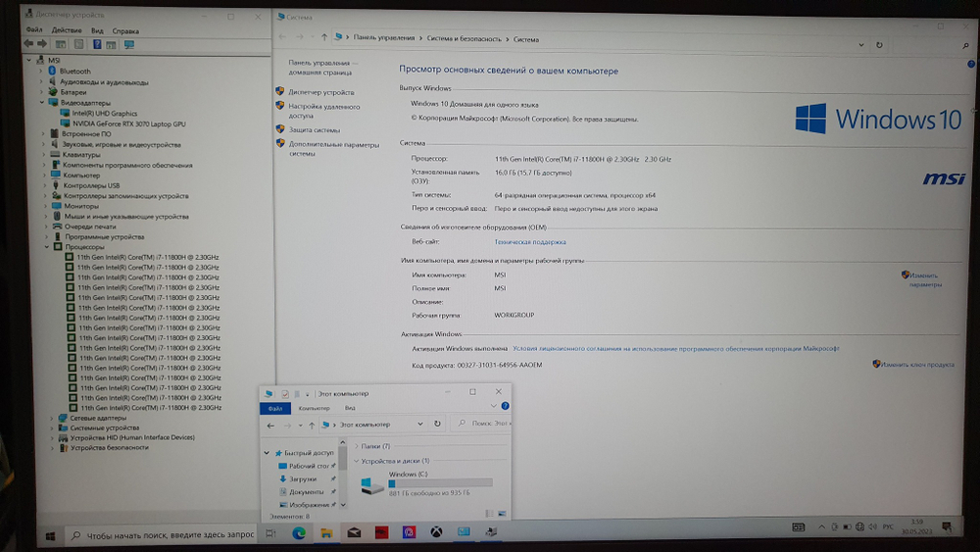This screenshot has width=980, height=552.
Task: Select NVIDIA GeForce RTX 3070 Laptop GPU
Action: 128,124
